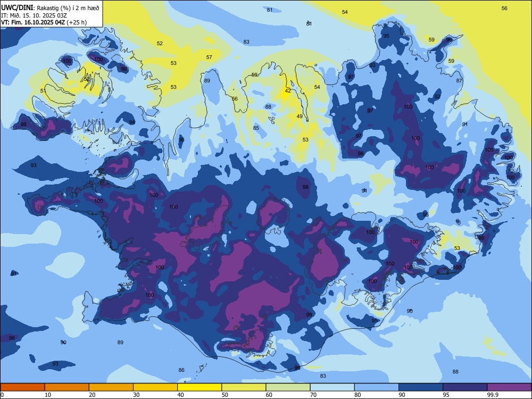Click the humidity value 87 on the map
The height and width of the screenshot is (399, 532).
point(459,81)
